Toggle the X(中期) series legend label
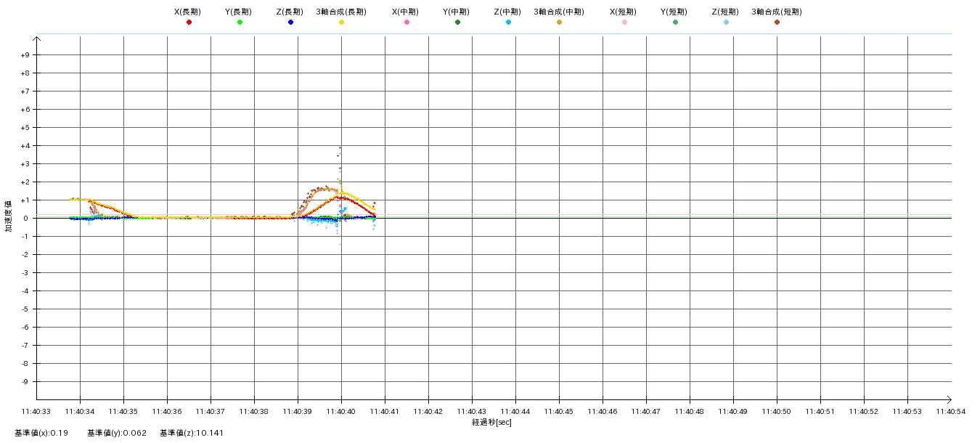The height and width of the screenshot is (443, 980). click(406, 12)
